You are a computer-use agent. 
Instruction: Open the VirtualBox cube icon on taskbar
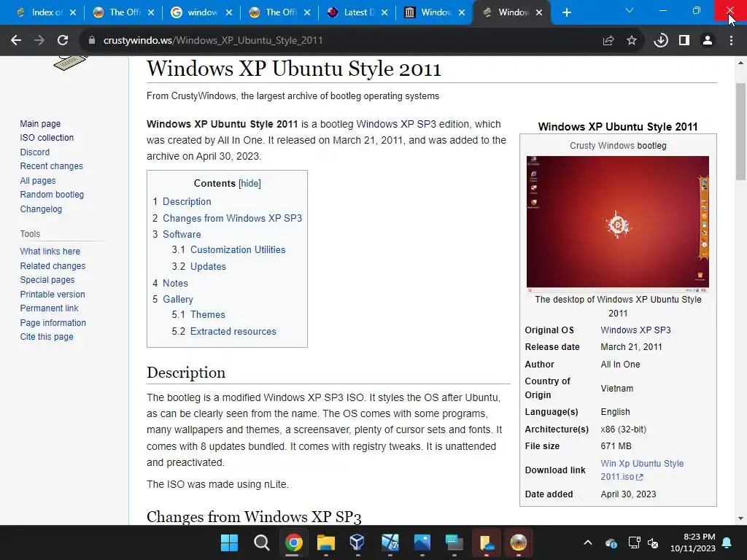tap(357, 542)
